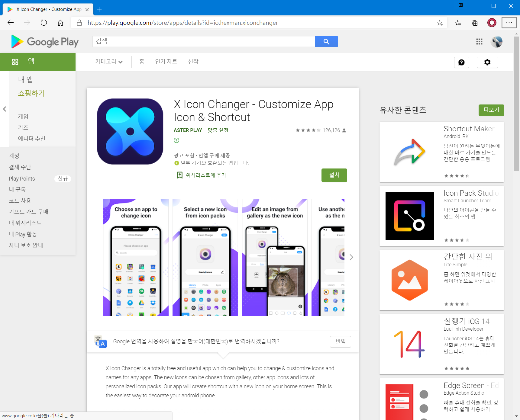The width and height of the screenshot is (520, 420).
Task: Show next screenshots with right chevron
Action: point(351,257)
